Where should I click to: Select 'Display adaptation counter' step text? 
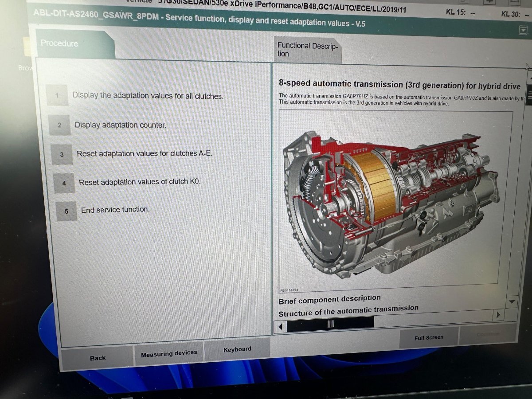click(x=120, y=125)
